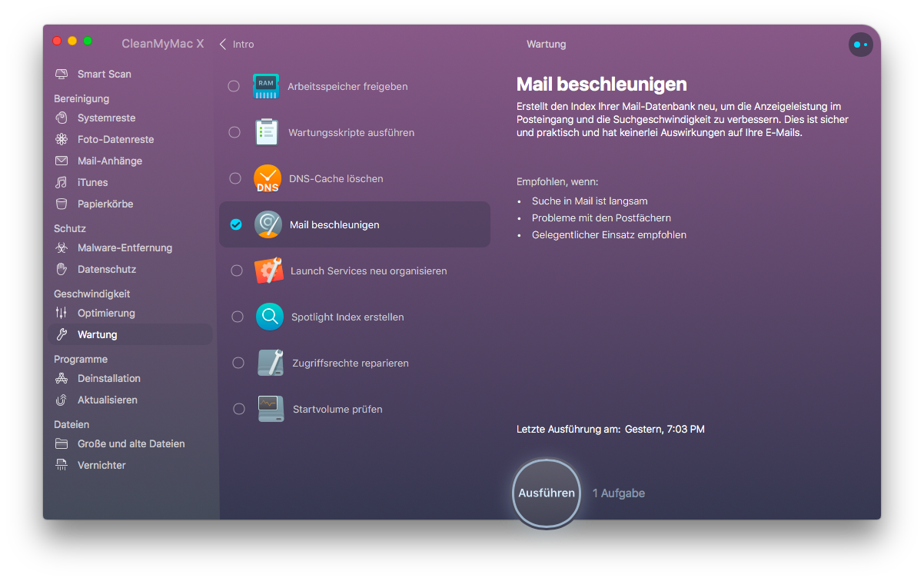Image resolution: width=924 pixels, height=581 pixels.
Task: Click the Launch Services wrench icon
Action: [x=269, y=271]
